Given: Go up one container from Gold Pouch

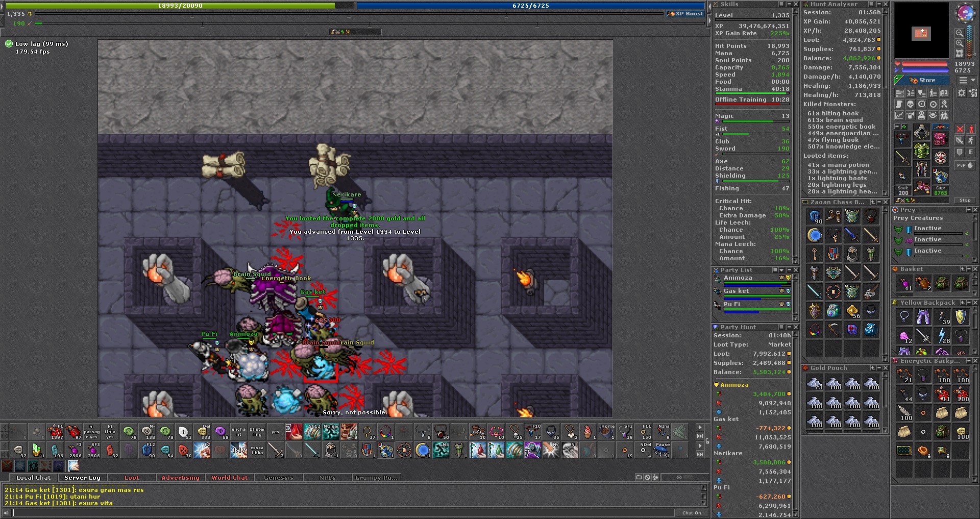Looking at the screenshot, I should click(x=873, y=368).
